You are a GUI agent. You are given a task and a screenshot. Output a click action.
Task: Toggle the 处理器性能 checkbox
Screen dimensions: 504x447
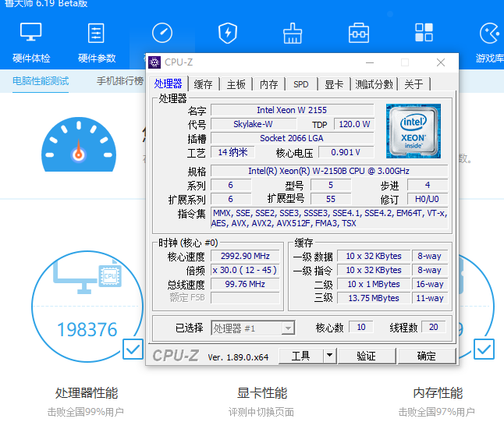tap(133, 349)
